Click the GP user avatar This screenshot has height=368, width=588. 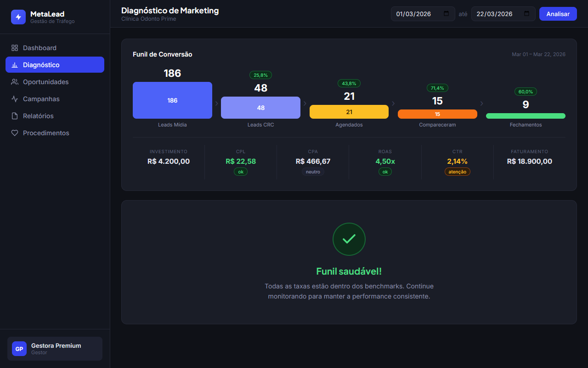pos(19,349)
